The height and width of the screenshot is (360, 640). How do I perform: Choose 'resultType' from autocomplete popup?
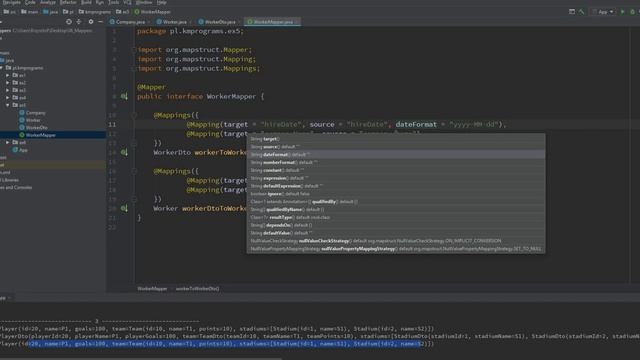point(396,217)
